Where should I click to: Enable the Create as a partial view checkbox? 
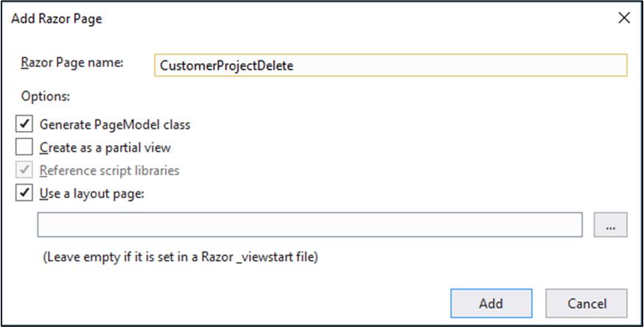point(24,147)
